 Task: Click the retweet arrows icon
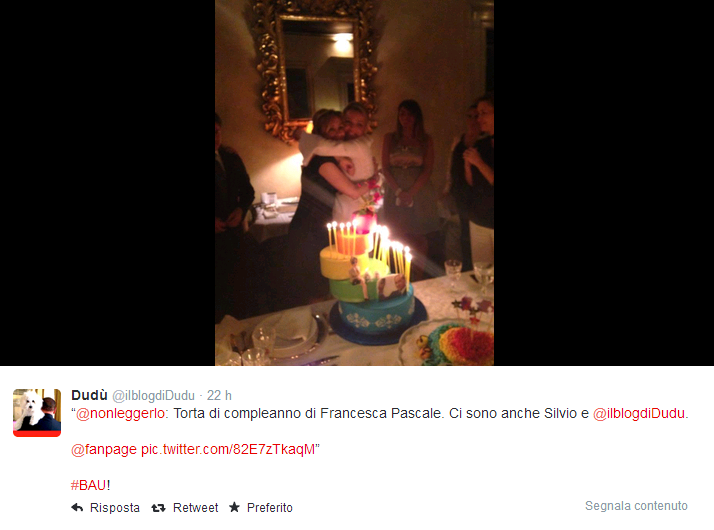click(158, 508)
